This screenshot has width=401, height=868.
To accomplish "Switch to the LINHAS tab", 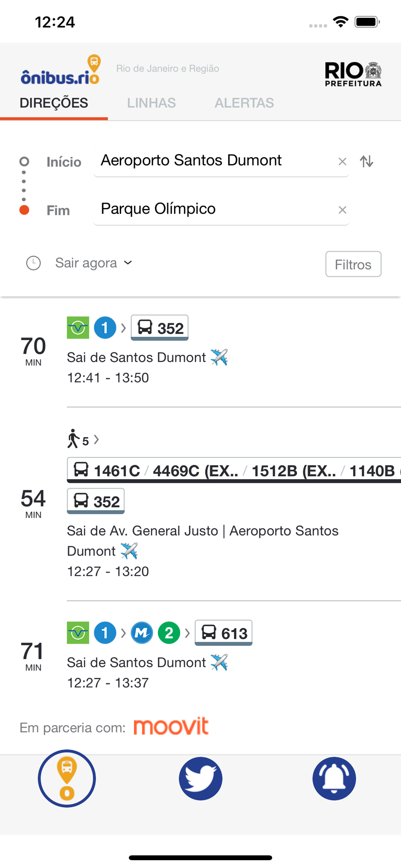I will pyautogui.click(x=151, y=103).
